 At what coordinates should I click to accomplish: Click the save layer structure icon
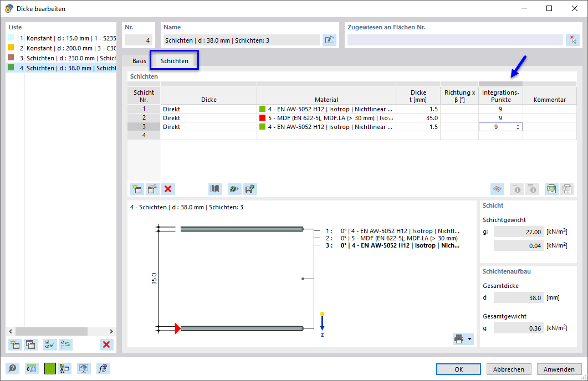pos(250,189)
